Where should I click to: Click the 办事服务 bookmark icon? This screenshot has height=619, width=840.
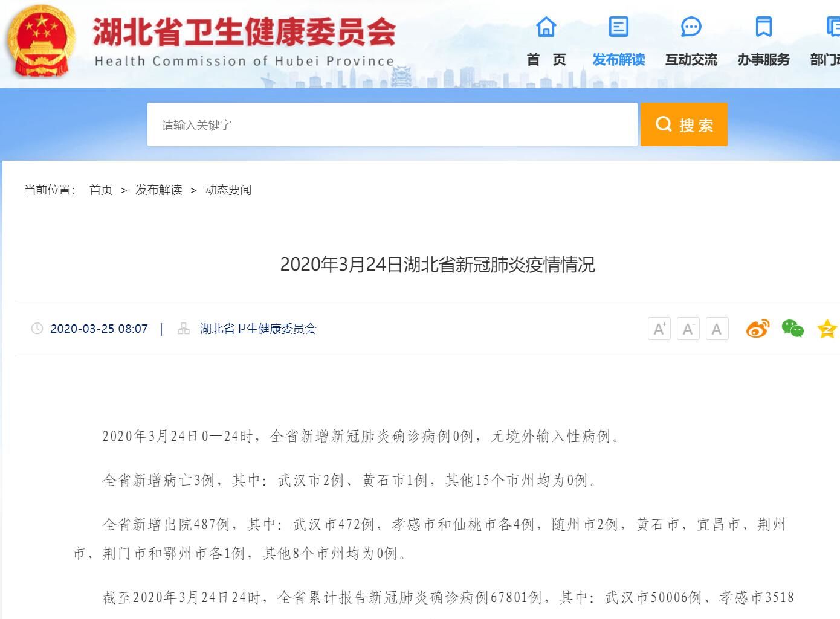coord(763,27)
